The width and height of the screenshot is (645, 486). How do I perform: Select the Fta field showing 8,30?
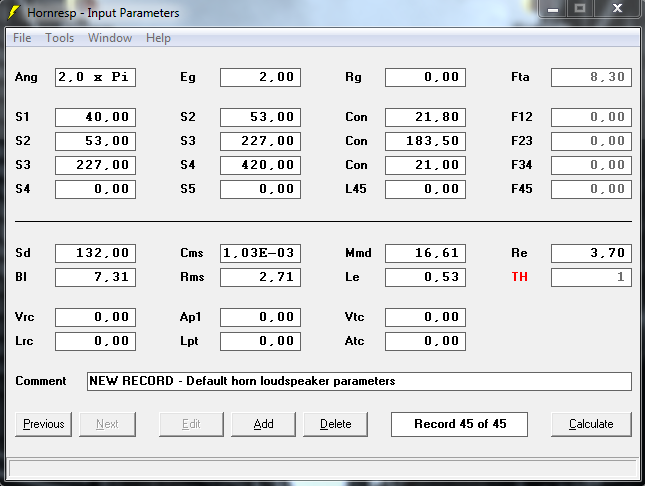pos(592,77)
